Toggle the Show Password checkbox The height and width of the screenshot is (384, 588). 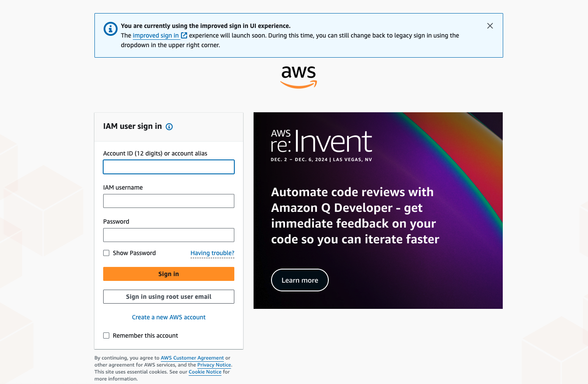point(106,253)
